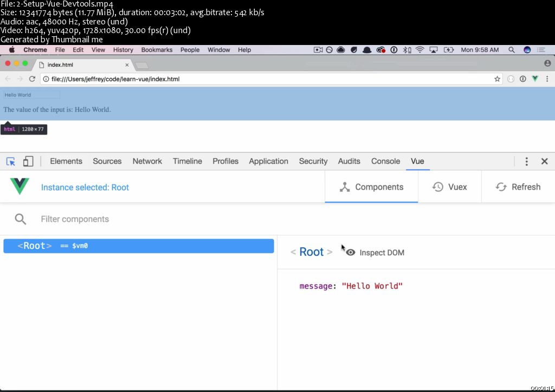The height and width of the screenshot is (392, 555).
Task: Click the Chrome profile avatar icon
Action: (x=547, y=63)
